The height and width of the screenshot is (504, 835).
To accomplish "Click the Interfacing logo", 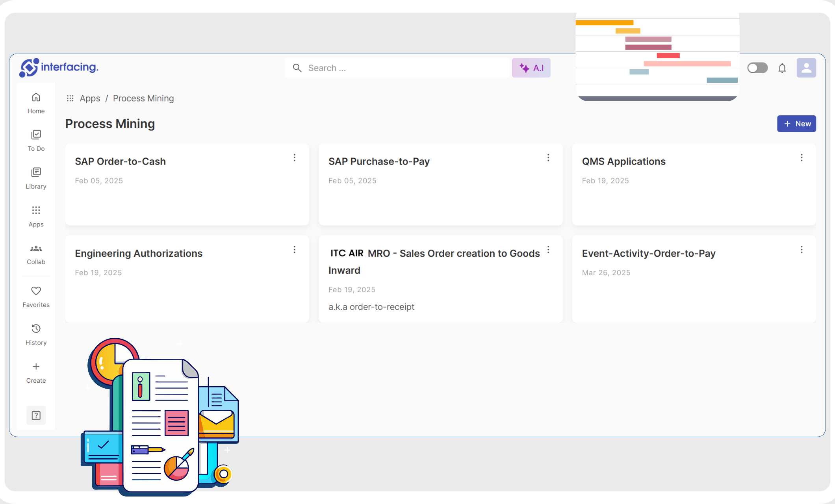I will (x=59, y=68).
